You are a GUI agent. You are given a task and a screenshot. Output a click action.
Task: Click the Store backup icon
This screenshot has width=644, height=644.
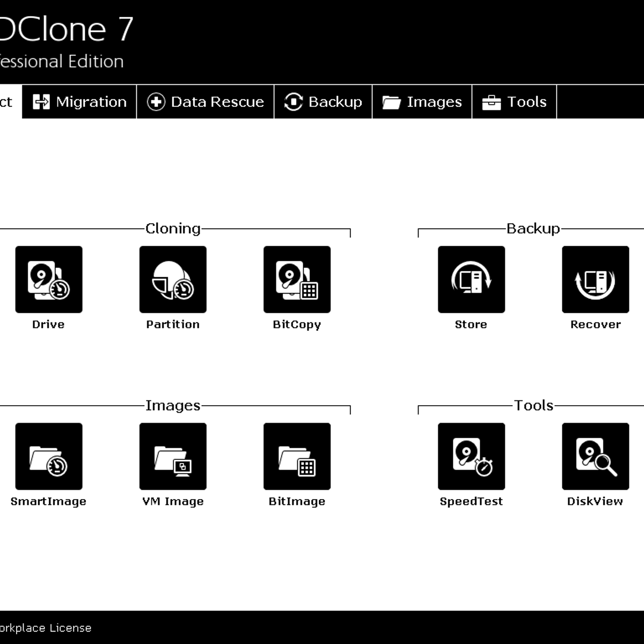pyautogui.click(x=471, y=280)
